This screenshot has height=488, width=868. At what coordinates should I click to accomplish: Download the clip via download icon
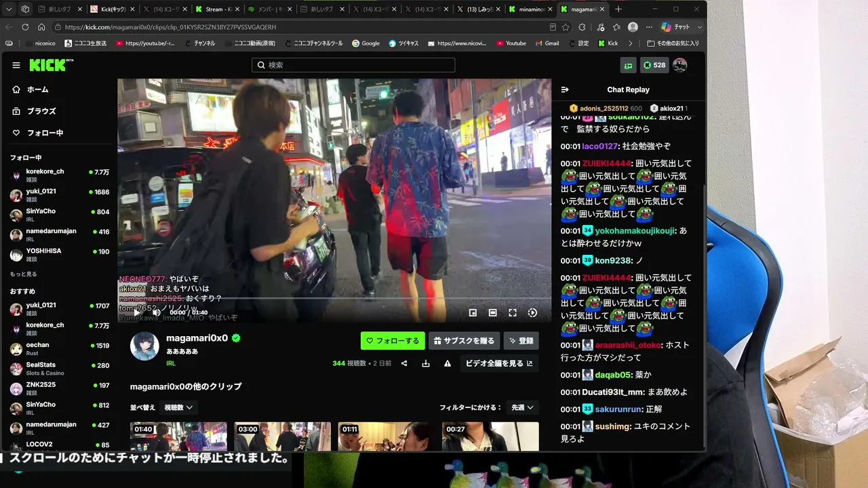pos(426,363)
